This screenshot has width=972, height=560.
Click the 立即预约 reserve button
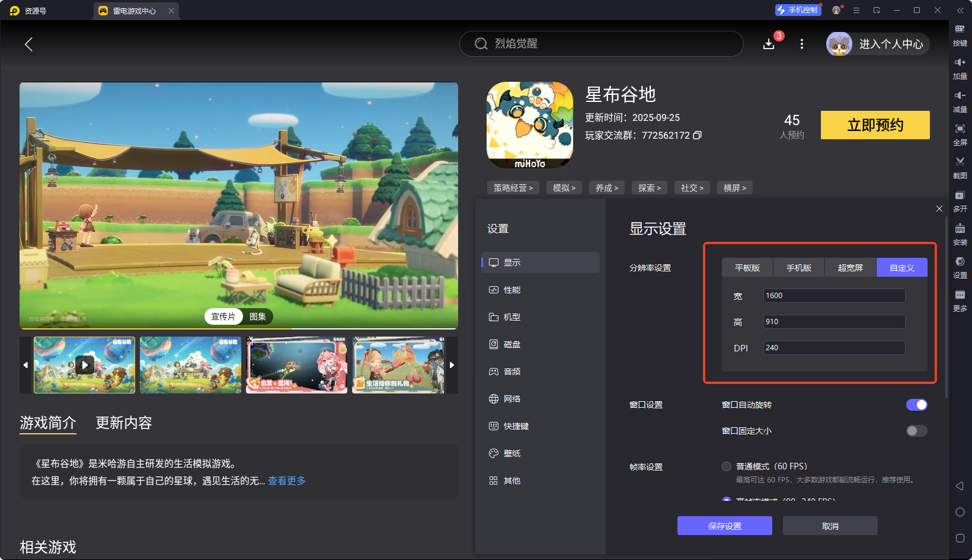875,125
